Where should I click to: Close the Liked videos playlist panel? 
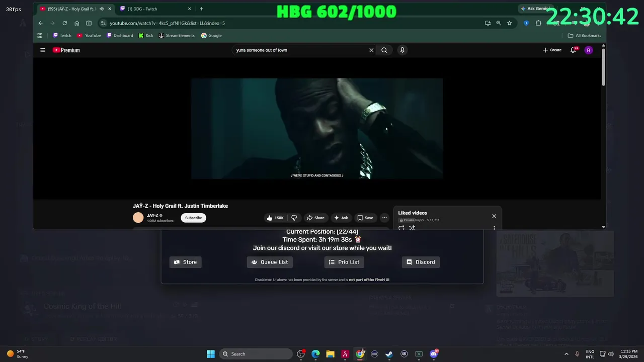[x=494, y=216]
